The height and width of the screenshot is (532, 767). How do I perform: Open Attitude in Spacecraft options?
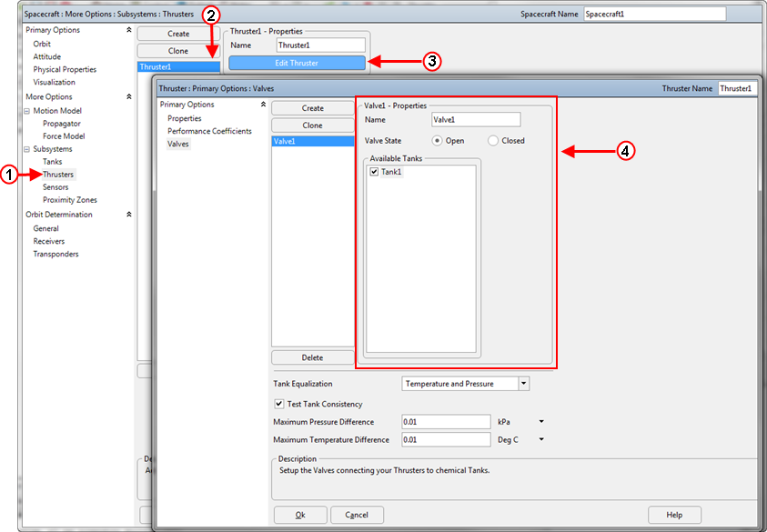coord(47,56)
